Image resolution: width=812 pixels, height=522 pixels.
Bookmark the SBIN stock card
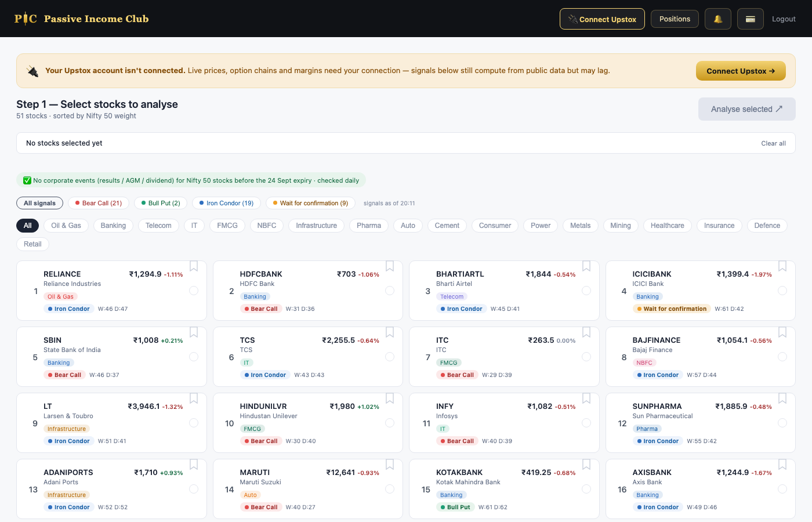click(194, 332)
